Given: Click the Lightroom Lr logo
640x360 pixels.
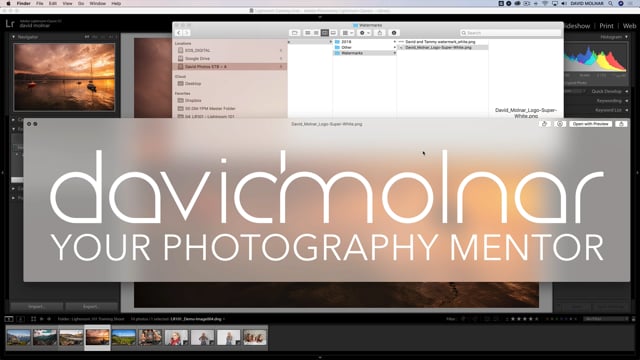Looking at the screenshot, I should 10,24.
